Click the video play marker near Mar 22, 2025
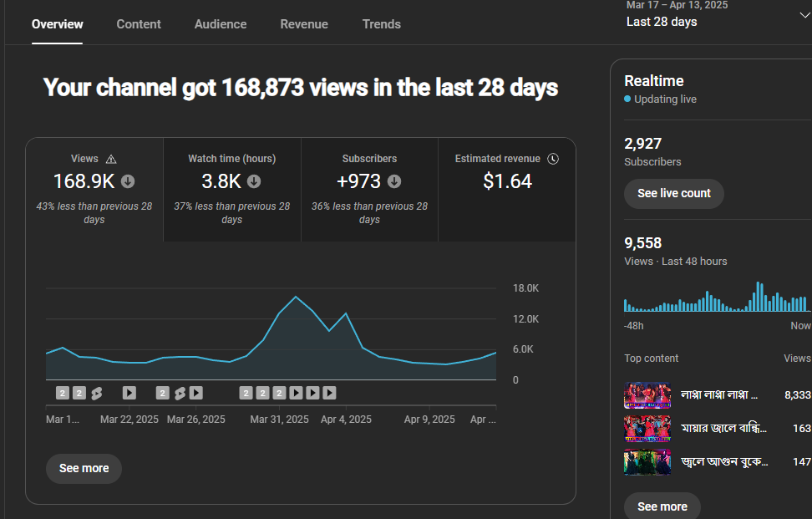This screenshot has width=812, height=519. (x=129, y=393)
